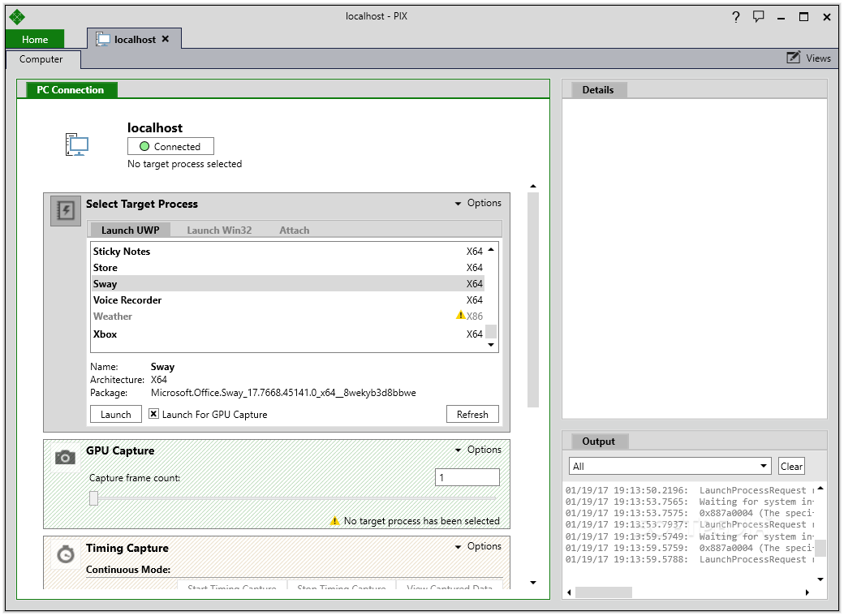Click the PIX application logo icon

click(x=17, y=17)
